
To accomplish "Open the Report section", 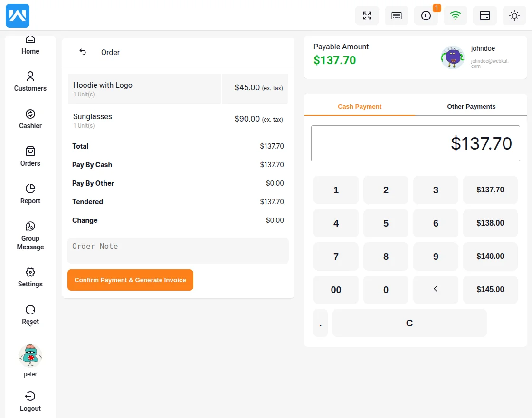I will coord(30,194).
